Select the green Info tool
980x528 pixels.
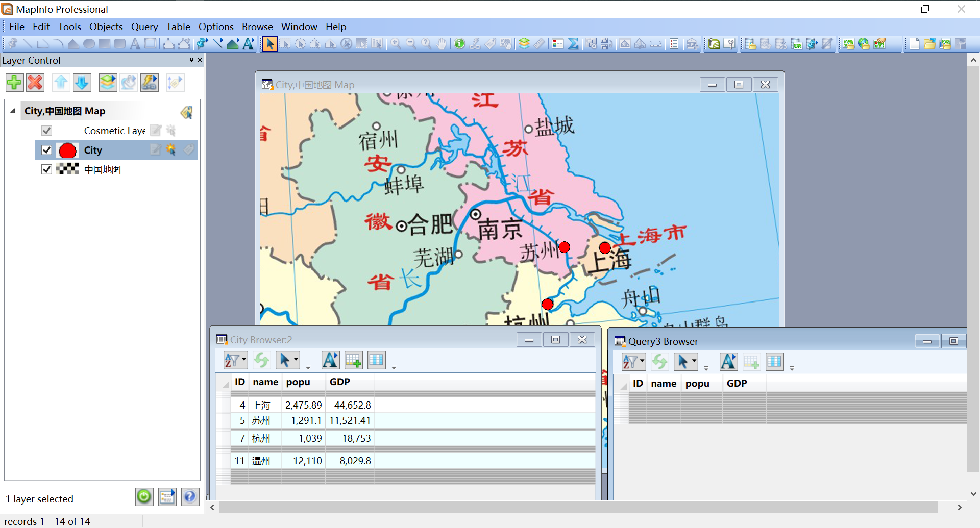(x=459, y=44)
